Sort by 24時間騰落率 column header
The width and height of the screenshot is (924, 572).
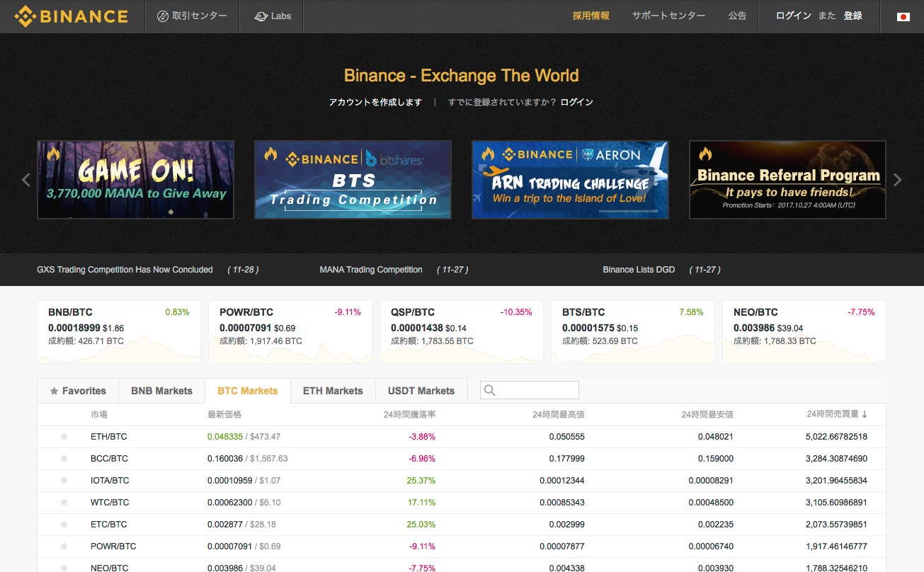pyautogui.click(x=409, y=414)
